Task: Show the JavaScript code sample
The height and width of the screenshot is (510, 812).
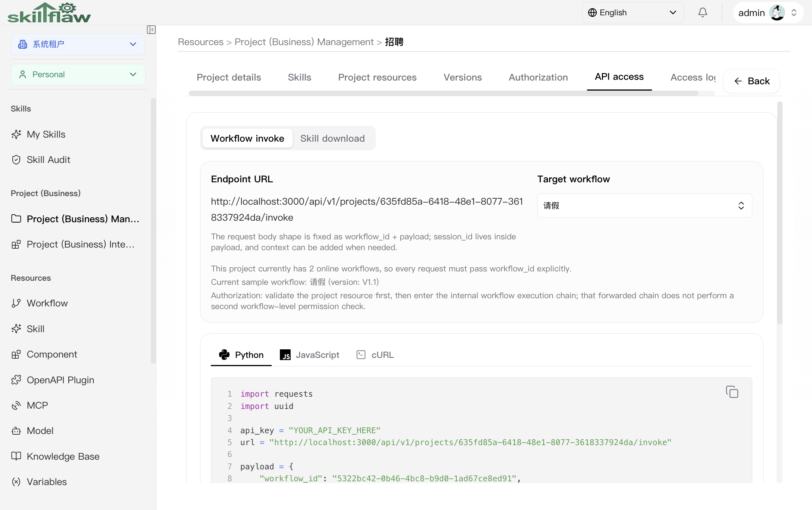Action: coord(310,355)
